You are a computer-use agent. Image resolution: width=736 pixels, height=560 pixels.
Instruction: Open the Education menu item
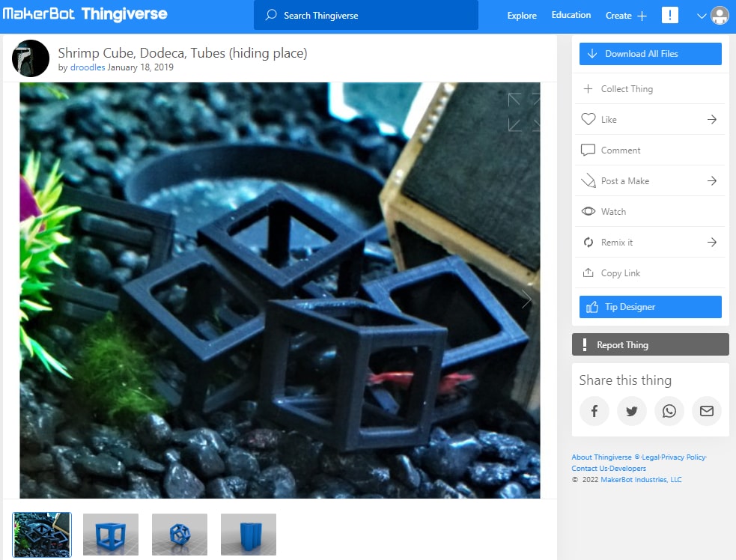point(571,15)
